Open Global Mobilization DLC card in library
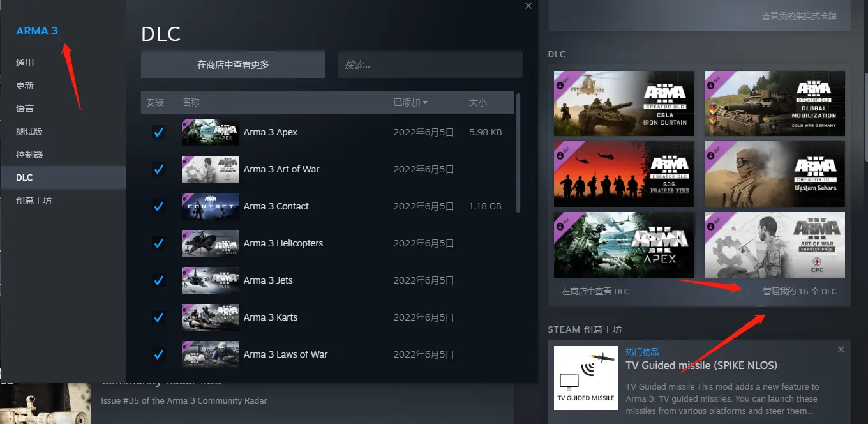Viewport: 868px width, 424px height. [x=775, y=103]
